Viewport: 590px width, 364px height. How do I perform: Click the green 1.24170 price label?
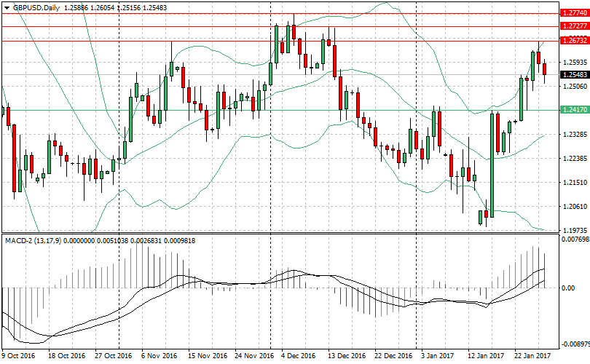(574, 109)
